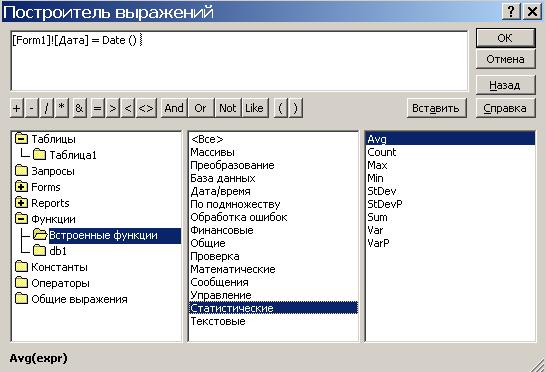Select the Операторы folder

[60, 283]
